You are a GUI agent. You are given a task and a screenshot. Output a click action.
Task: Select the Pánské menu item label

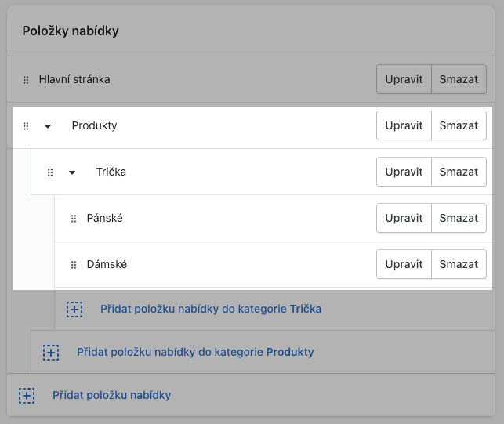pyautogui.click(x=105, y=218)
